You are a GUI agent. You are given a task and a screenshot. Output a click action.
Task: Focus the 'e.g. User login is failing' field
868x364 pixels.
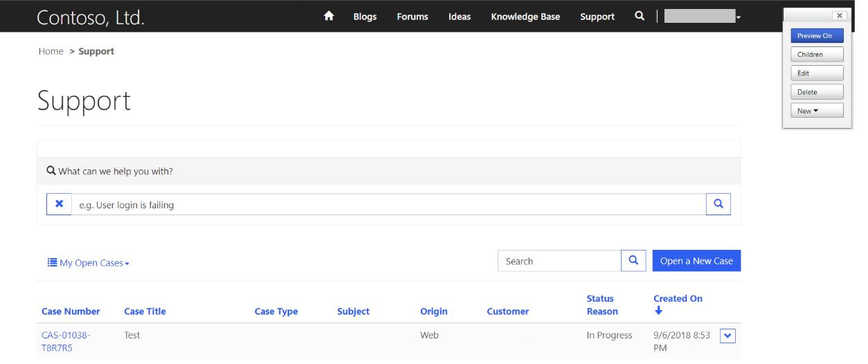pyautogui.click(x=389, y=204)
